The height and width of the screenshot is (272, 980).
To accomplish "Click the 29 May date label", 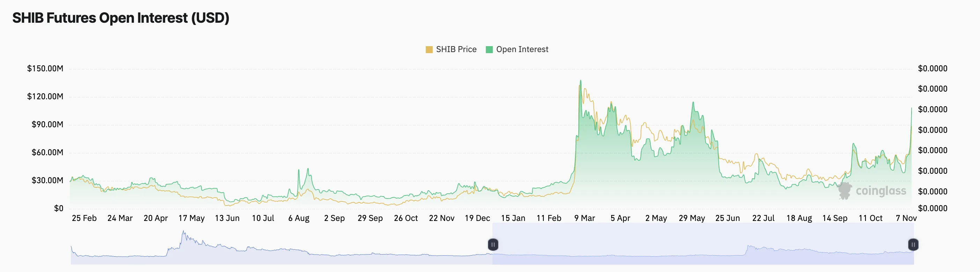I will click(692, 218).
